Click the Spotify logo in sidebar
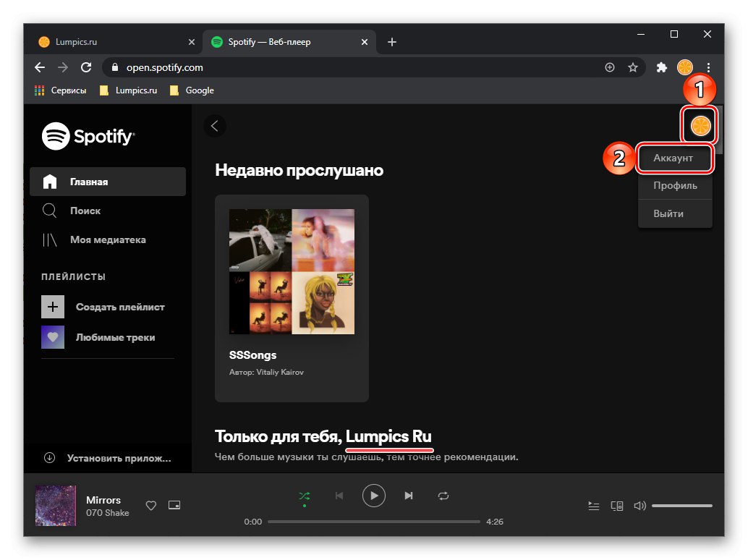Screen dimensions: 748x560 click(x=88, y=137)
